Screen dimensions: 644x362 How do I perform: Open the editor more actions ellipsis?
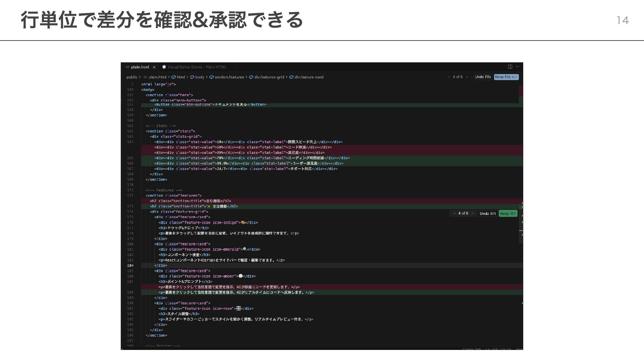[517, 67]
